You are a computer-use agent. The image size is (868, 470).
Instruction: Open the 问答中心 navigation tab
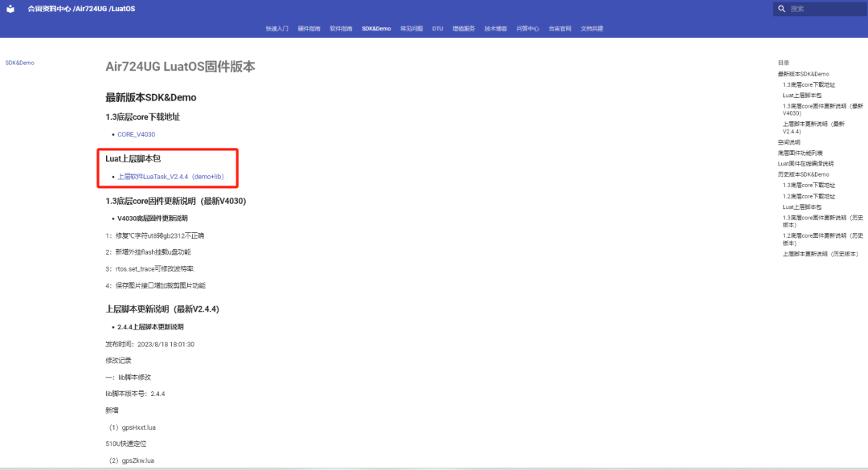tap(527, 29)
